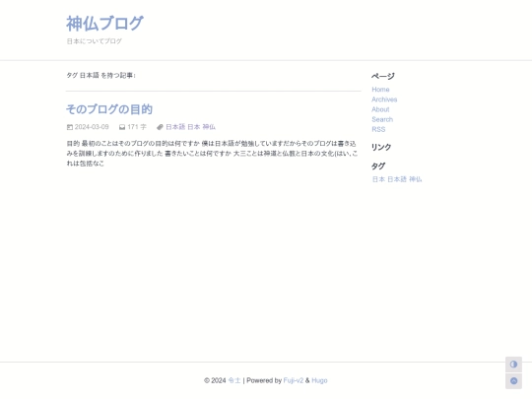The image size is (532, 399).
Task: Click the 日本 tag in sidebar
Action: click(378, 179)
